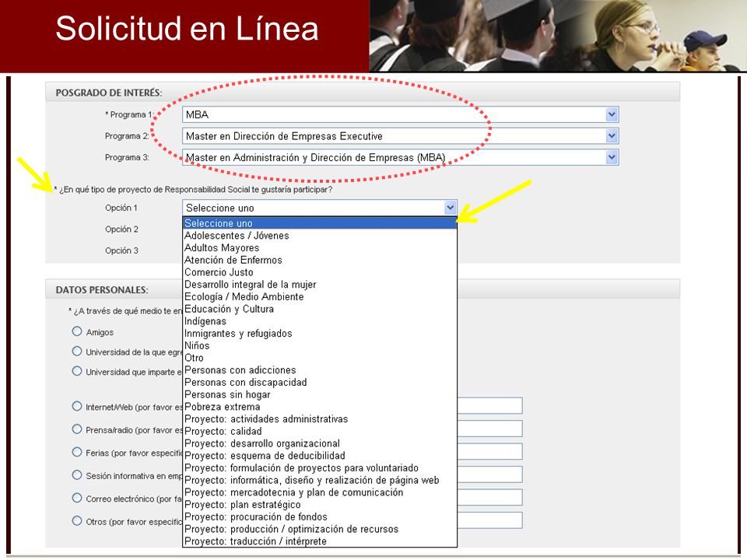
Task: Select the Ferias radio button
Action: 77,452
